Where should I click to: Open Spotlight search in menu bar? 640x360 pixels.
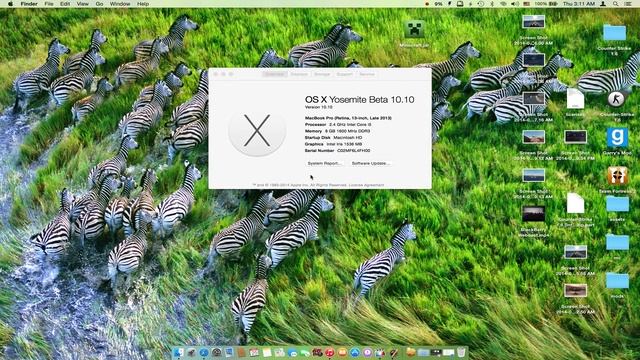(615, 4)
